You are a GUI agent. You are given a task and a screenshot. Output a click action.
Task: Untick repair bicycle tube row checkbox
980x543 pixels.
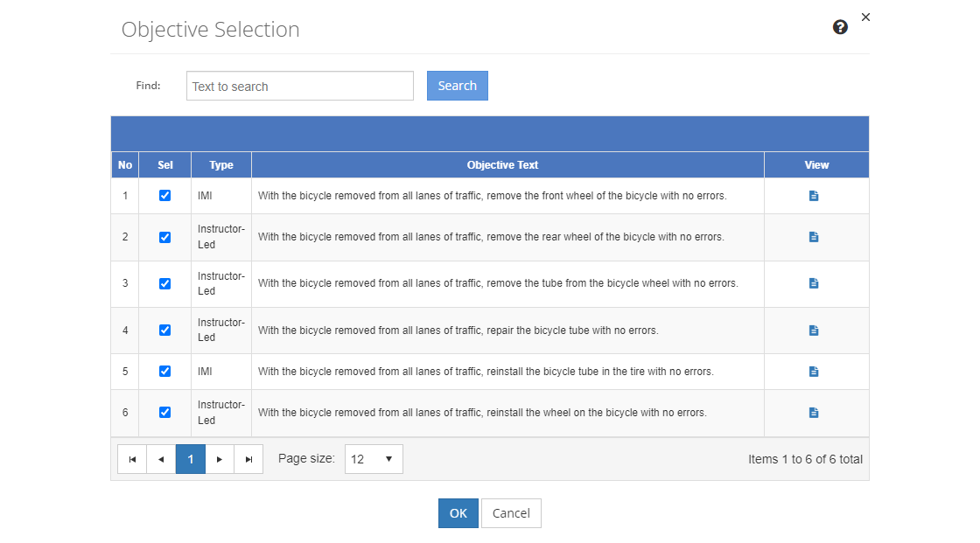pyautogui.click(x=165, y=330)
